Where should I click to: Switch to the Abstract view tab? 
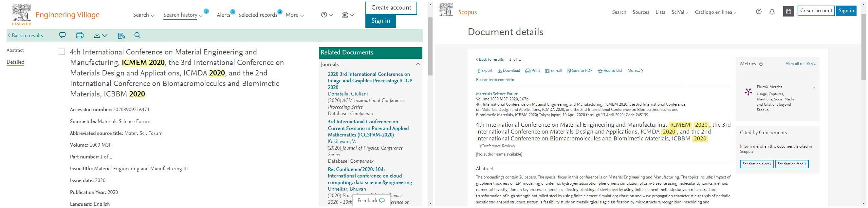(15, 50)
